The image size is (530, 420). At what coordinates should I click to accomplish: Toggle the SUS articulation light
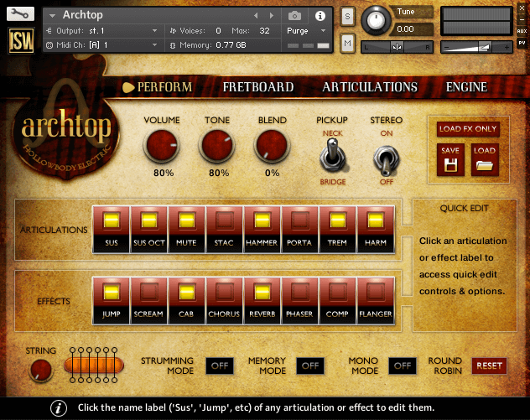112,220
